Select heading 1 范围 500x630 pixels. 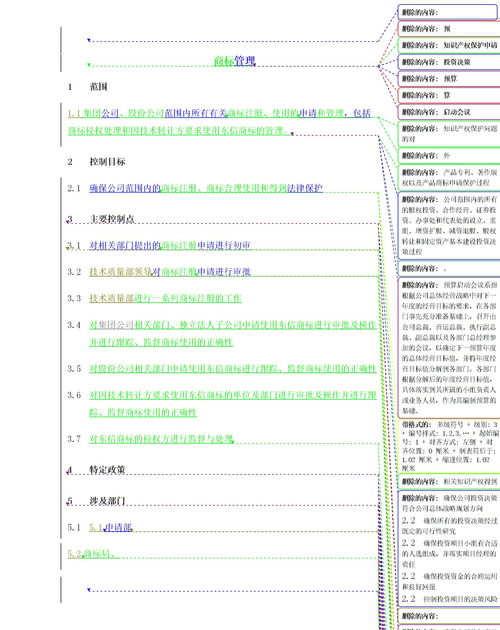coord(87,86)
